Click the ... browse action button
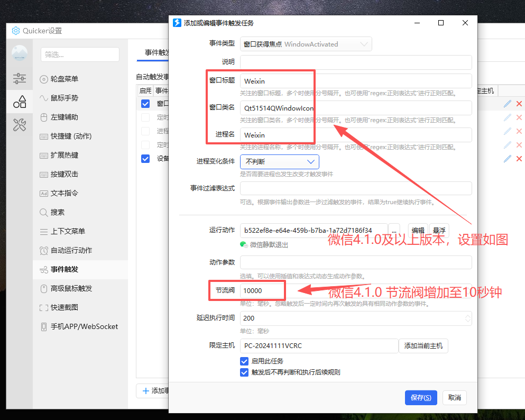 click(x=394, y=231)
